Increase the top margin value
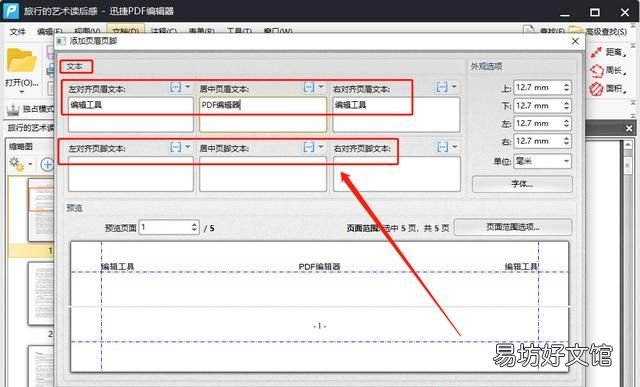Image resolution: width=640 pixels, height=387 pixels. point(566,85)
